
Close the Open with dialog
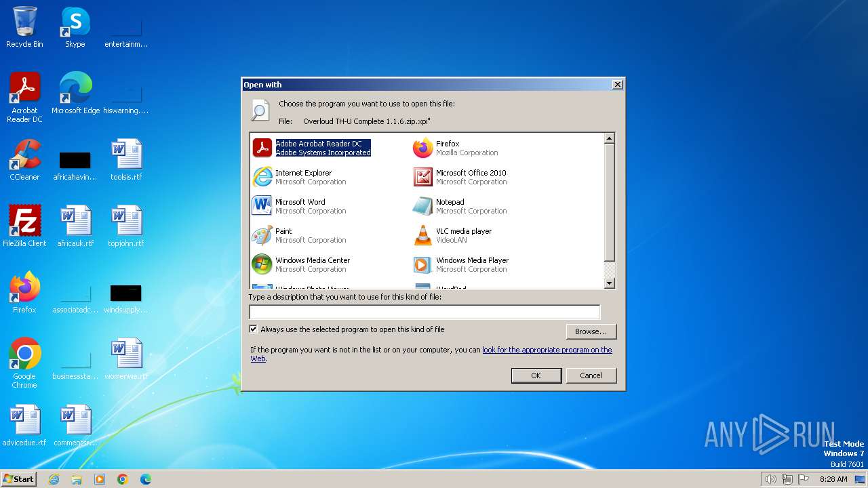click(617, 85)
